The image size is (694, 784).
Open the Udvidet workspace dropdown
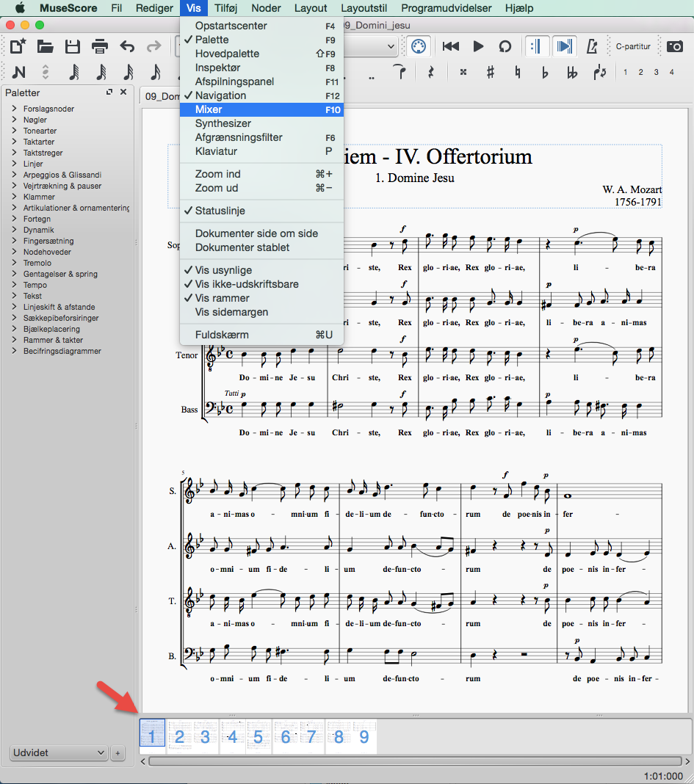[59, 752]
